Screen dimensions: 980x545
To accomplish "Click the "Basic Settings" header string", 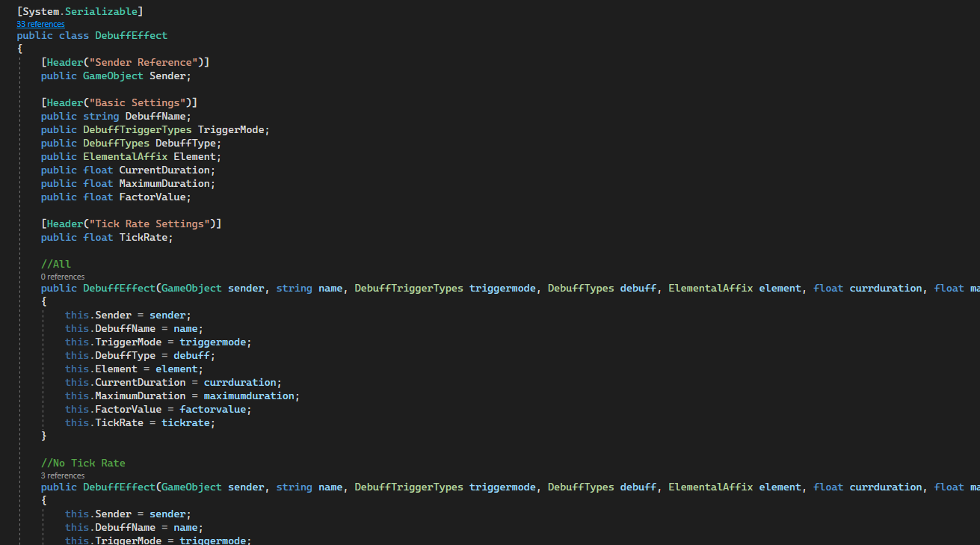I will (141, 103).
